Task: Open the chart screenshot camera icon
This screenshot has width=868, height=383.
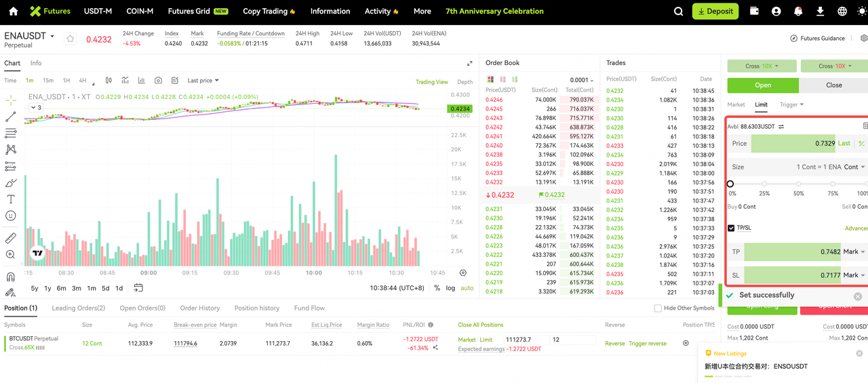Action: pos(158,81)
